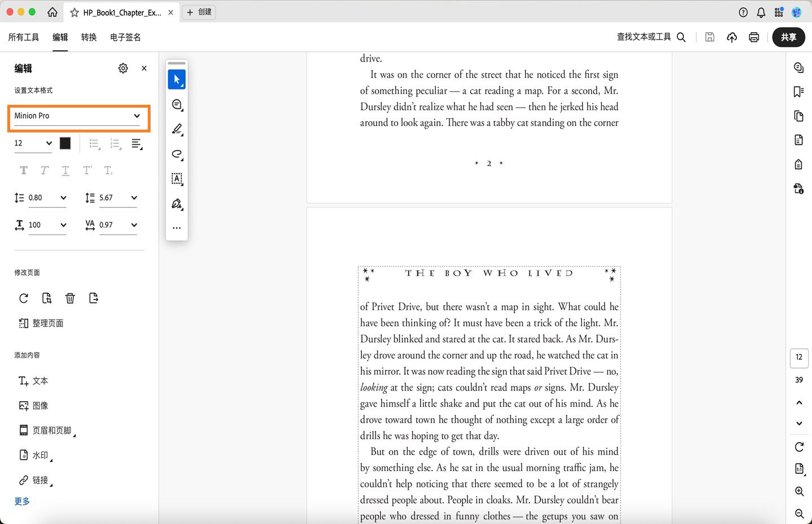Select the arrow selection tool
The image size is (812, 524).
[176, 79]
